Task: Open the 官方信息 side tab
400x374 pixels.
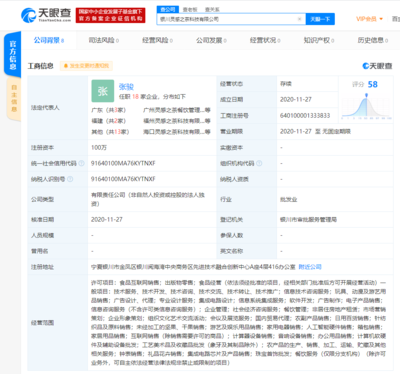Action: (12, 54)
